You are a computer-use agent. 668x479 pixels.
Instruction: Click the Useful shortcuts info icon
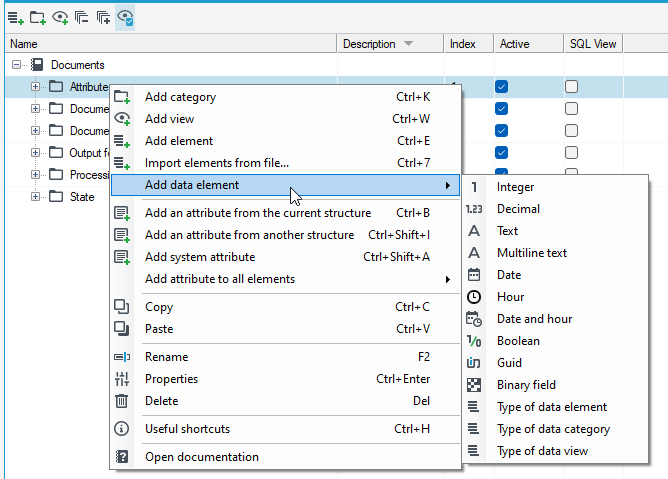(121, 429)
